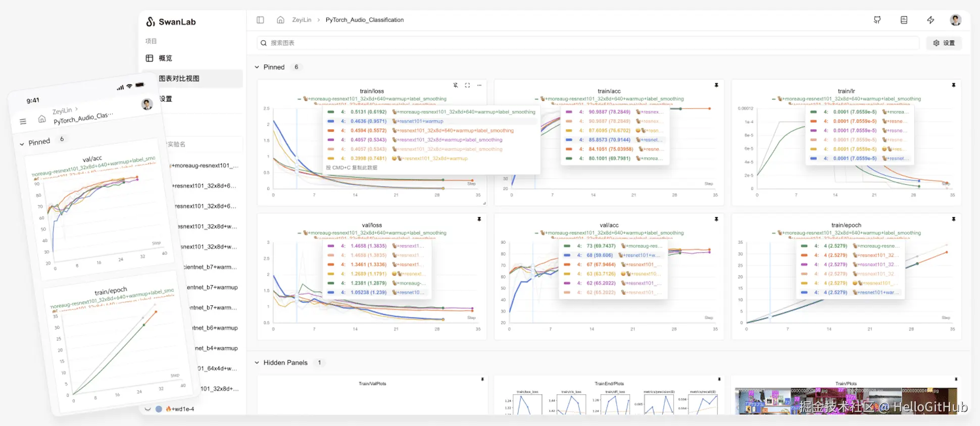Click the 73 (69.7437) tooltip row in val/acc
This screenshot has height=426, width=980.
point(613,246)
